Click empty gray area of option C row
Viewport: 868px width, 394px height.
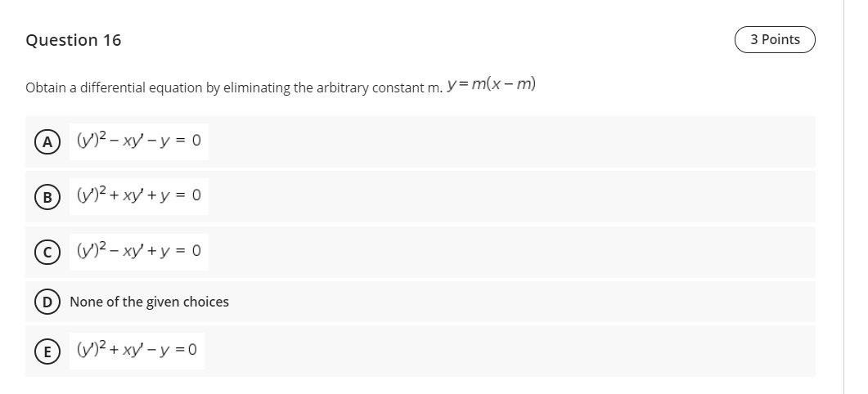tap(510, 252)
